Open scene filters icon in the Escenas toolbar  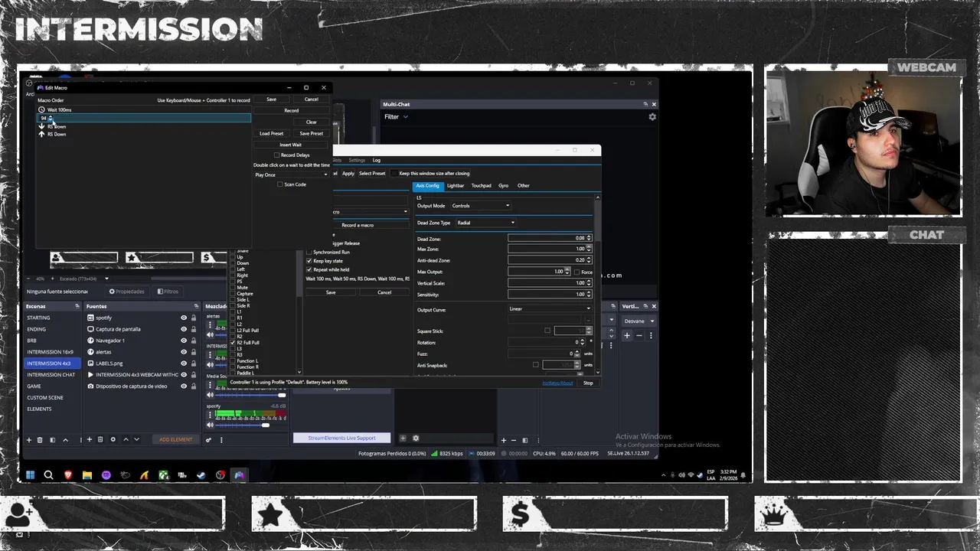[52, 439]
